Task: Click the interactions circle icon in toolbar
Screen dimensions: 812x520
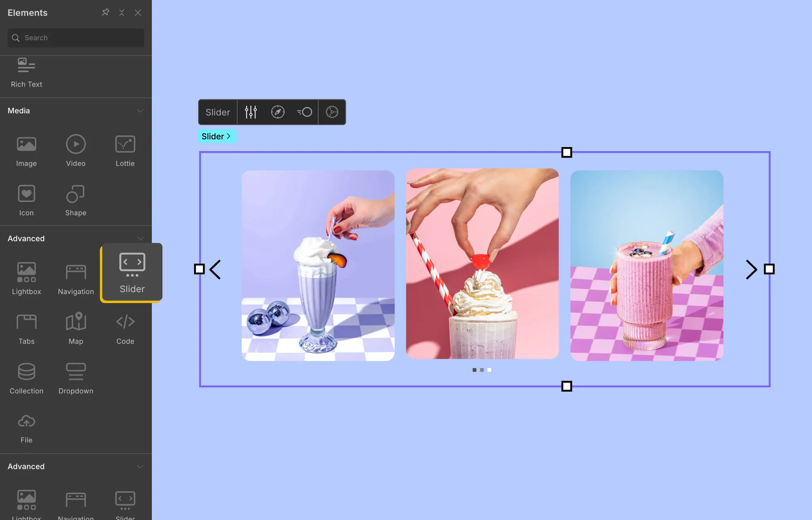Action: point(304,112)
